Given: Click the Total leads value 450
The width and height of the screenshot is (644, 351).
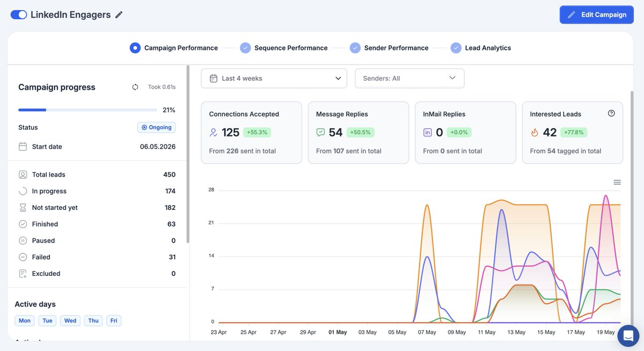Looking at the screenshot, I should pos(169,174).
